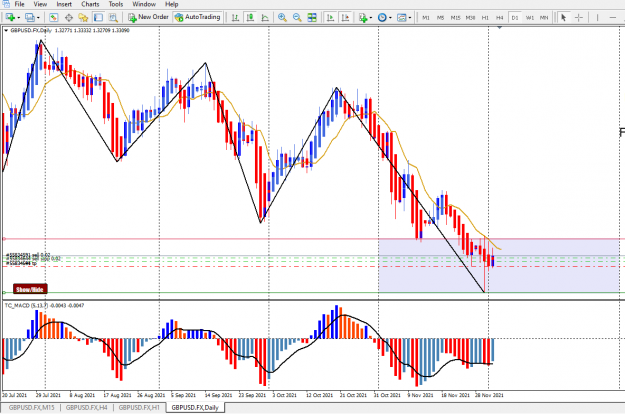
Task: Select the H1 timeframe
Action: pyautogui.click(x=485, y=18)
